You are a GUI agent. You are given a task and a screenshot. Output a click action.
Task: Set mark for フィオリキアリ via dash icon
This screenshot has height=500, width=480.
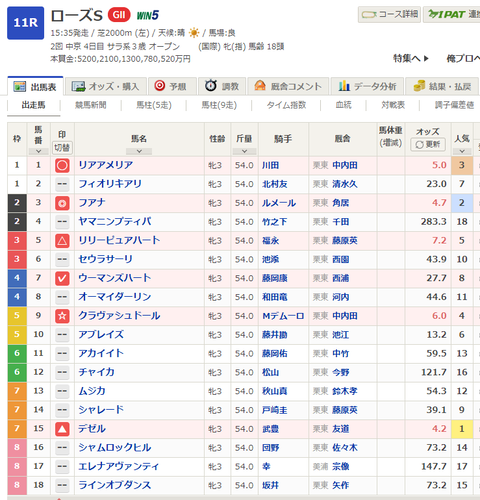62,184
